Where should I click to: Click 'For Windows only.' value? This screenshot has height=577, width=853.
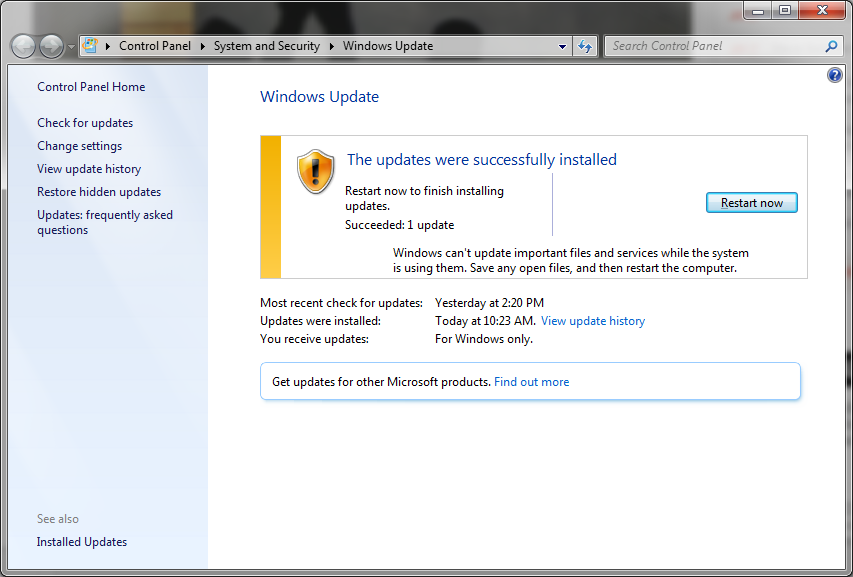tap(484, 339)
